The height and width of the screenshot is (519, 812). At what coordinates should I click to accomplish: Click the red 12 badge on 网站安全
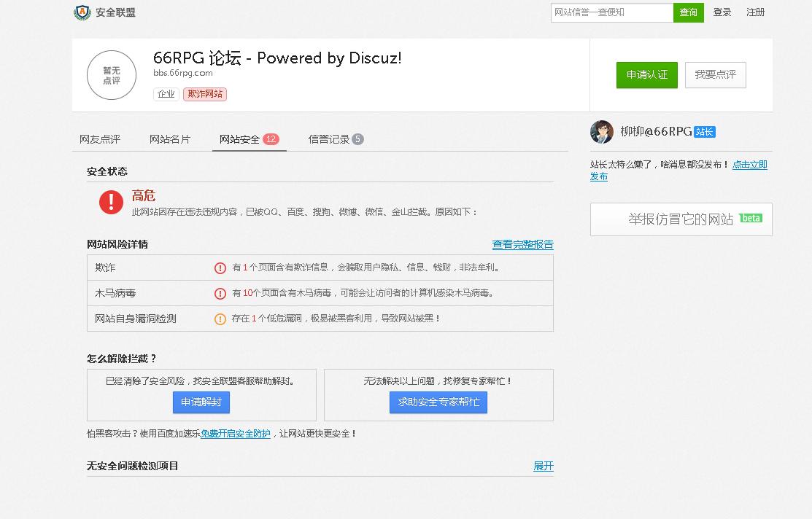click(271, 139)
